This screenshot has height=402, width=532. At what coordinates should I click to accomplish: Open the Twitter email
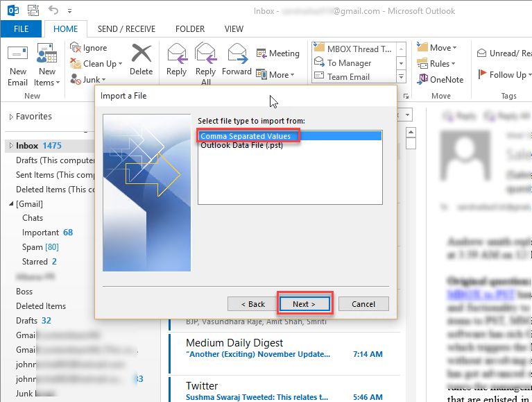click(x=284, y=389)
